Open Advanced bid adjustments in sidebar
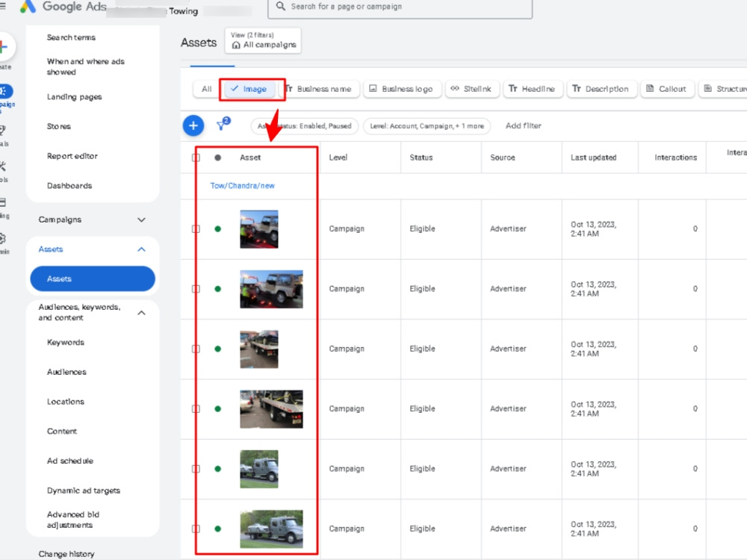This screenshot has width=747, height=560. coord(73,520)
